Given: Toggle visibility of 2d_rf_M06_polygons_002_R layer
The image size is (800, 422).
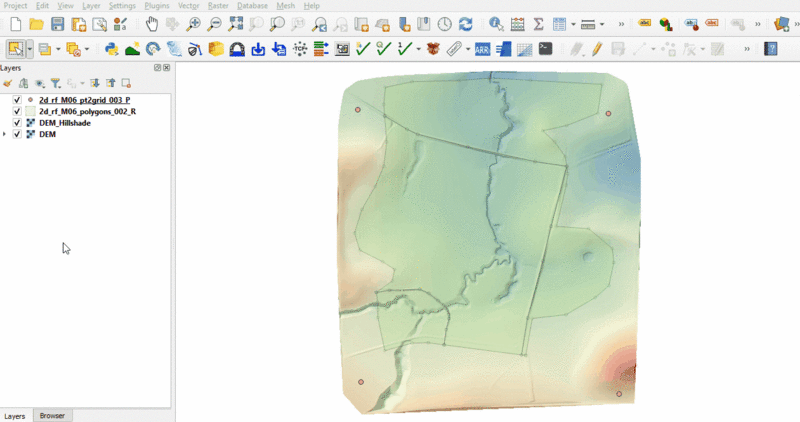Looking at the screenshot, I should click(x=17, y=112).
